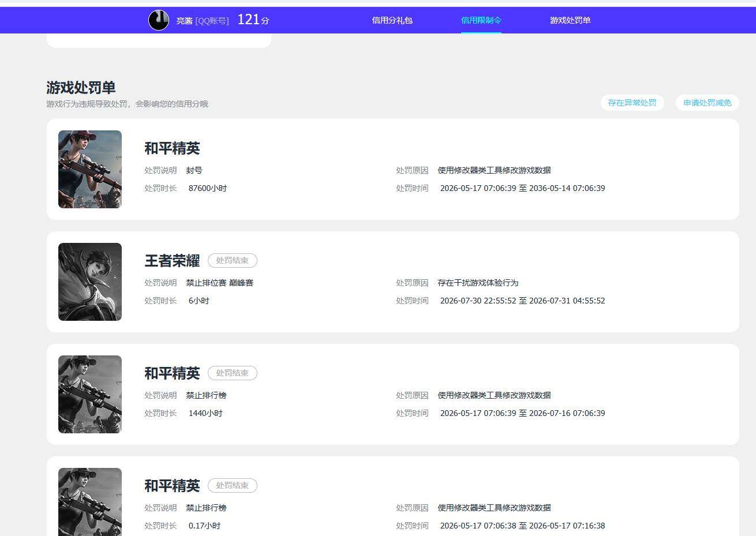Click the 处罚结束 badge next to 王者荣耀
The width and height of the screenshot is (756, 536).
point(233,260)
